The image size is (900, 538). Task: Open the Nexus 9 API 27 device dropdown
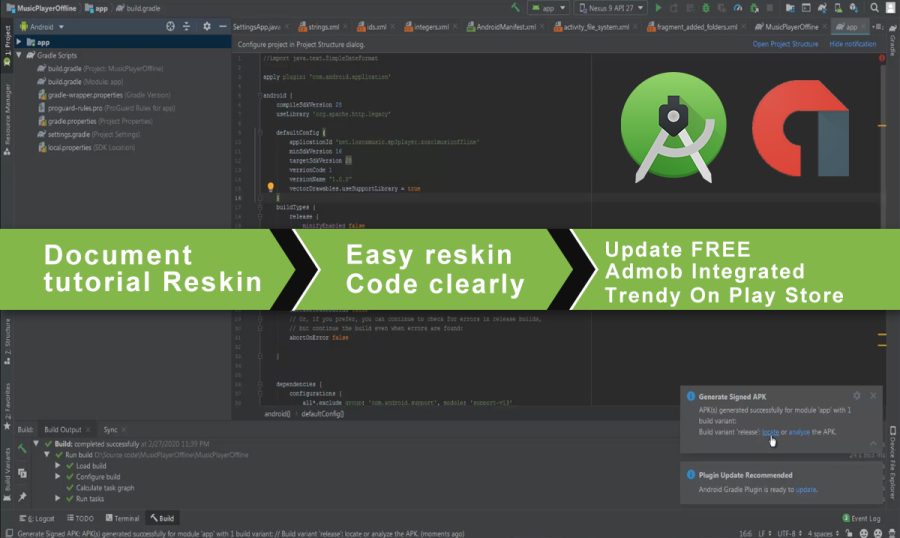click(611, 8)
